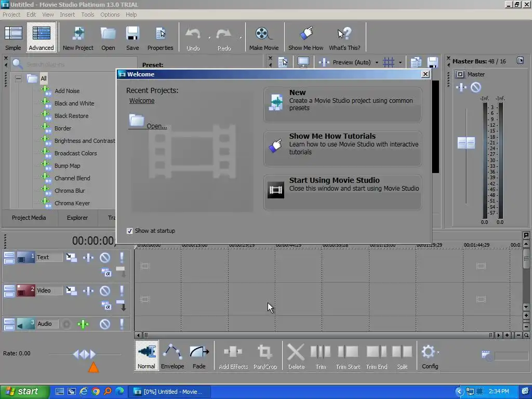
Task: Toggle Mute on the Master bus
Action: [x=476, y=87]
